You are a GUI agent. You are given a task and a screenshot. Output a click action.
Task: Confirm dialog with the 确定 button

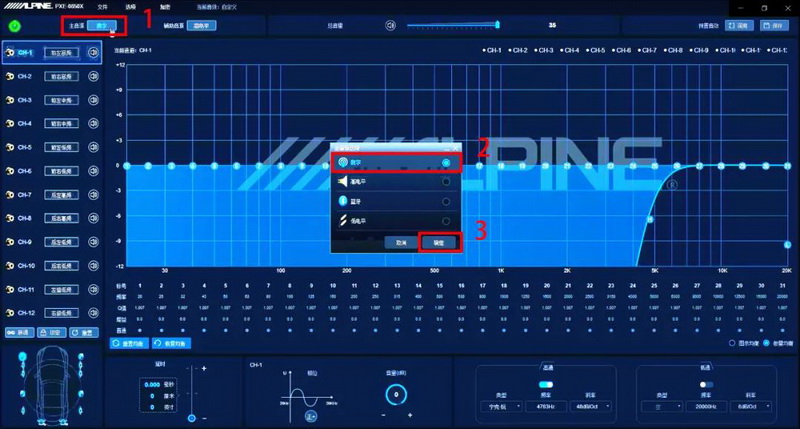pyautogui.click(x=439, y=243)
